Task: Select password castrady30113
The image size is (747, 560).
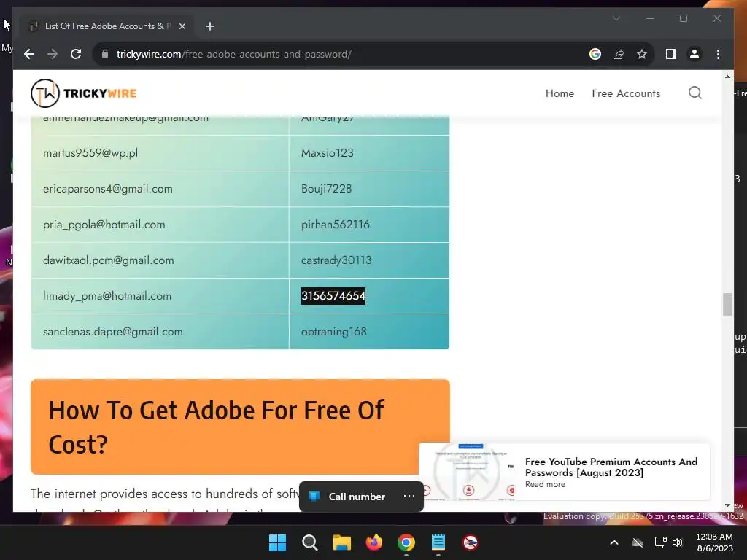Action: click(x=336, y=260)
